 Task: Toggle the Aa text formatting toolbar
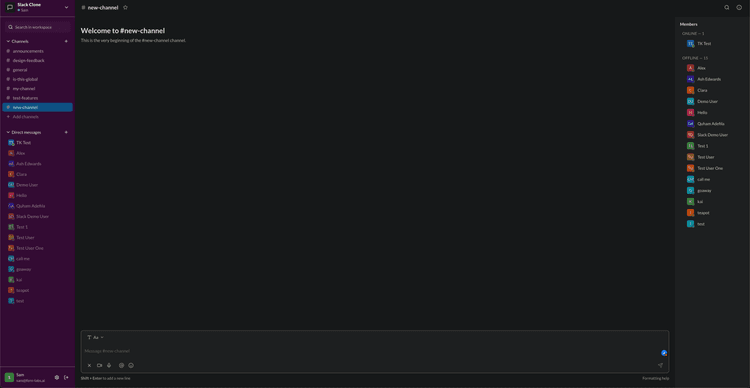[x=95, y=337]
